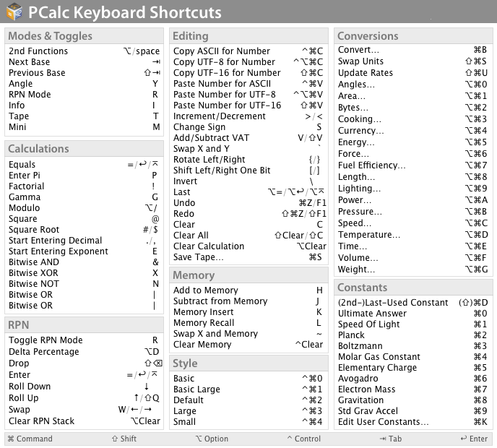This screenshot has width=497, height=448.
Task: Select the Toggle RPN Mode row
Action: tap(83, 340)
